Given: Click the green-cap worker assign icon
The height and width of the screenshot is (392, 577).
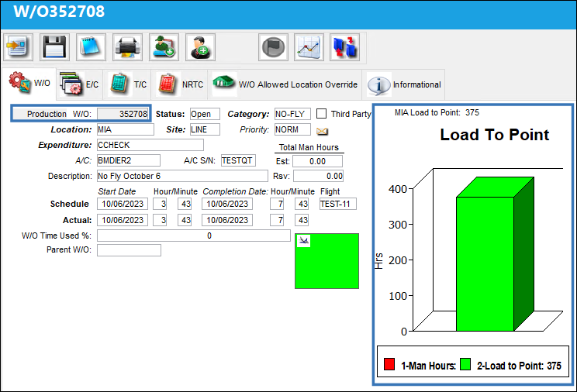Looking at the screenshot, I should coord(164,47).
